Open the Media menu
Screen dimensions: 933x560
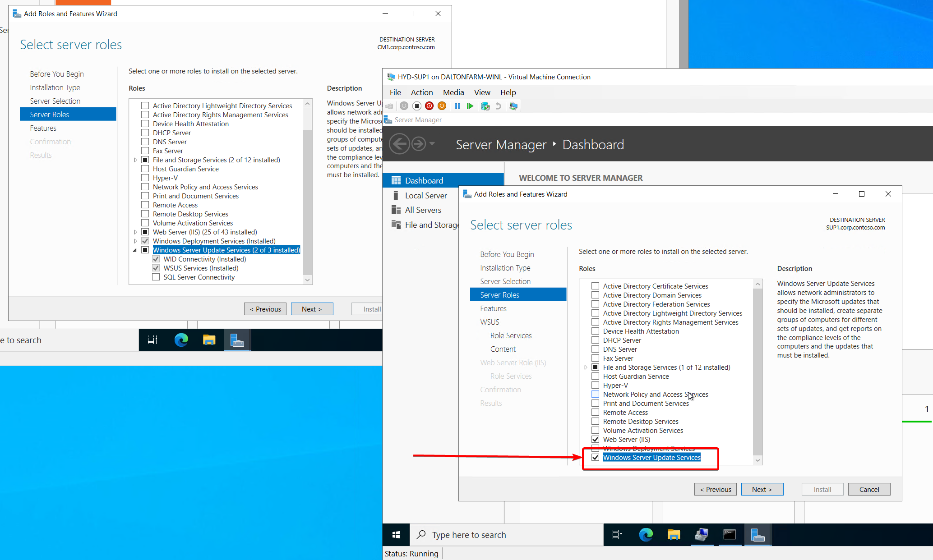click(x=453, y=92)
